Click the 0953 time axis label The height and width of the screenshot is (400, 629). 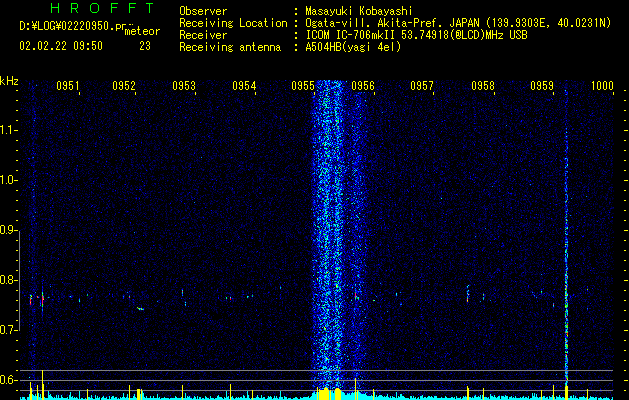click(184, 86)
